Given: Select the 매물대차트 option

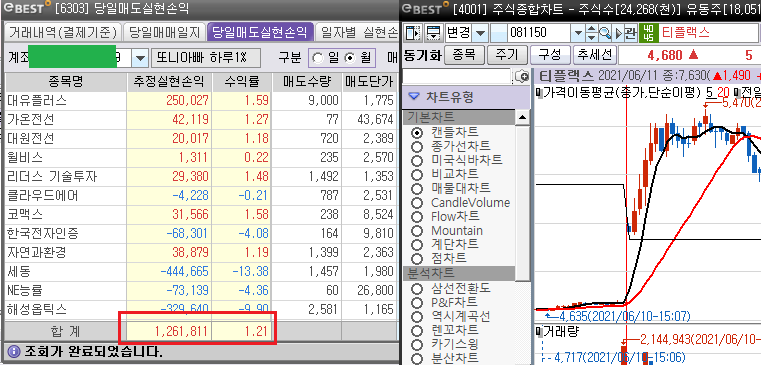Looking at the screenshot, I should 417,188.
